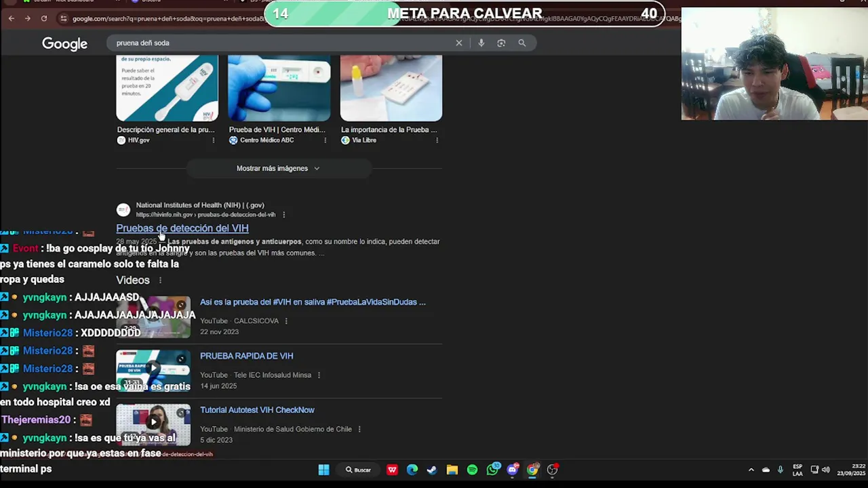Open video Así es la prueba del #VIH en saliva
The image size is (868, 488).
pyautogui.click(x=313, y=302)
